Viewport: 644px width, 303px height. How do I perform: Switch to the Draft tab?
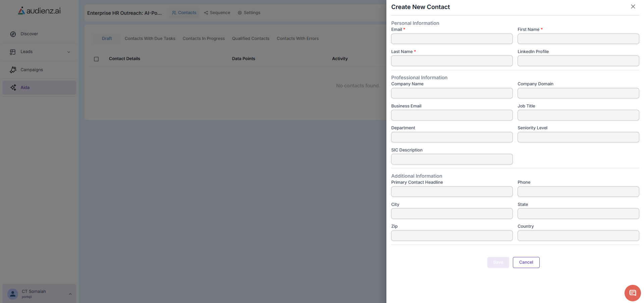(x=107, y=39)
